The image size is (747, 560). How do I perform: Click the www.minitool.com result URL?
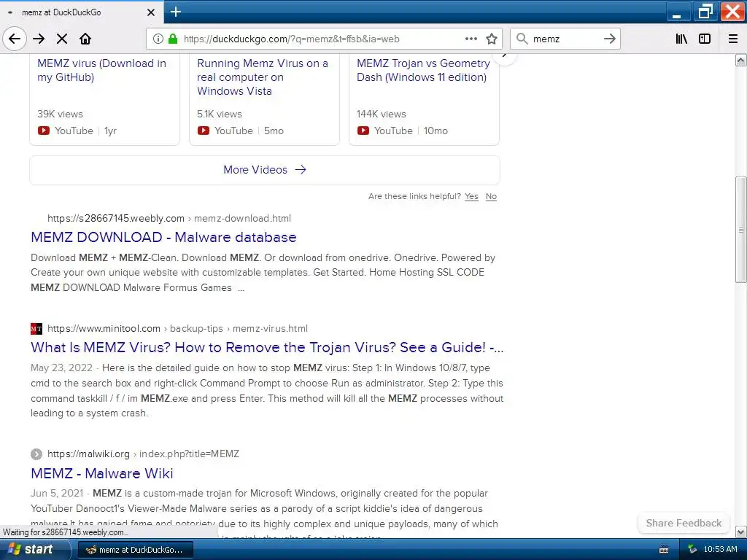coord(177,329)
